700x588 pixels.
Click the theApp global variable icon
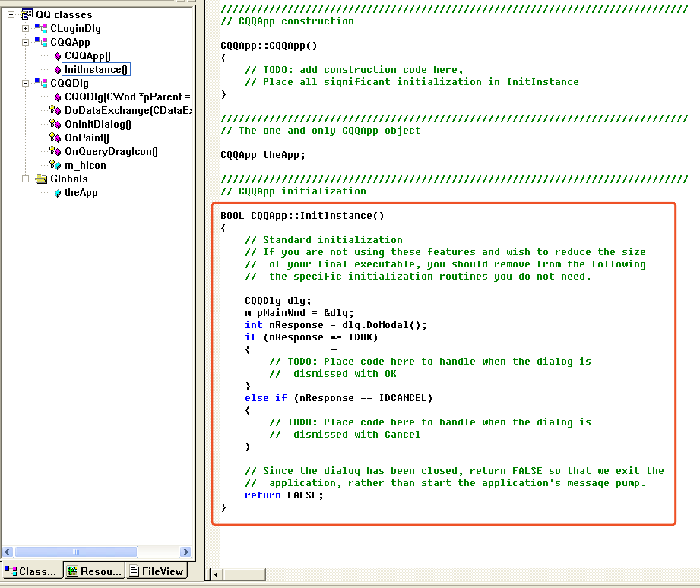click(x=58, y=193)
